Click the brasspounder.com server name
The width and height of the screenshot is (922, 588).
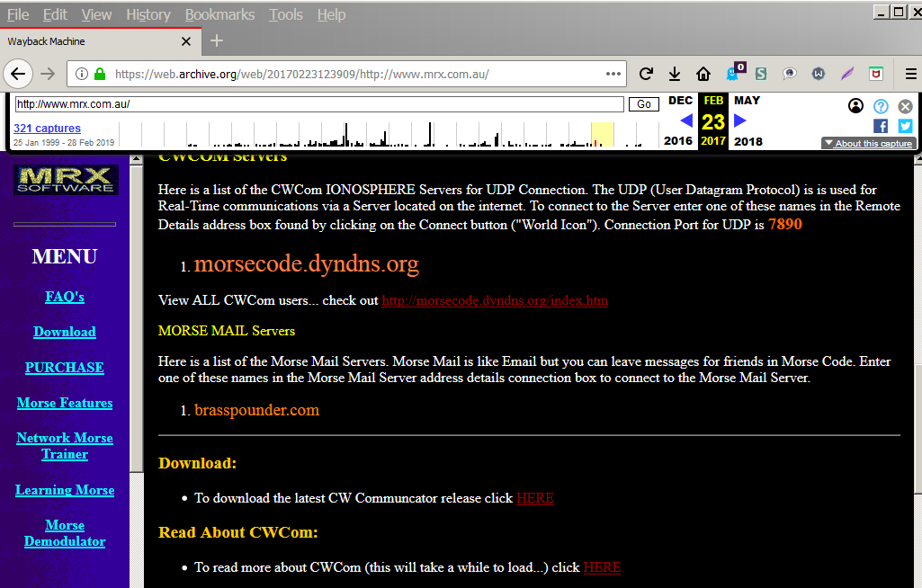tap(257, 410)
